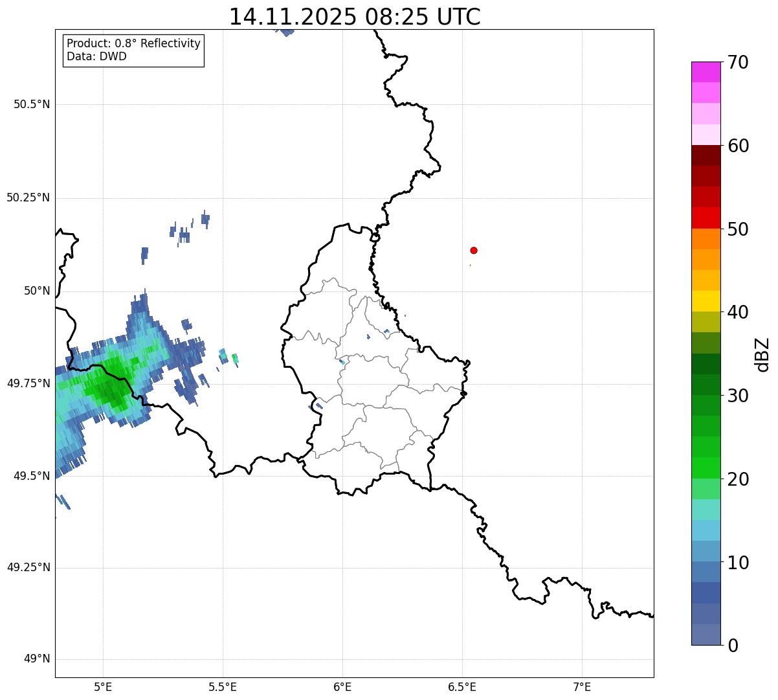
Task: Click the '7°E' longitude label
Action: [x=582, y=686]
